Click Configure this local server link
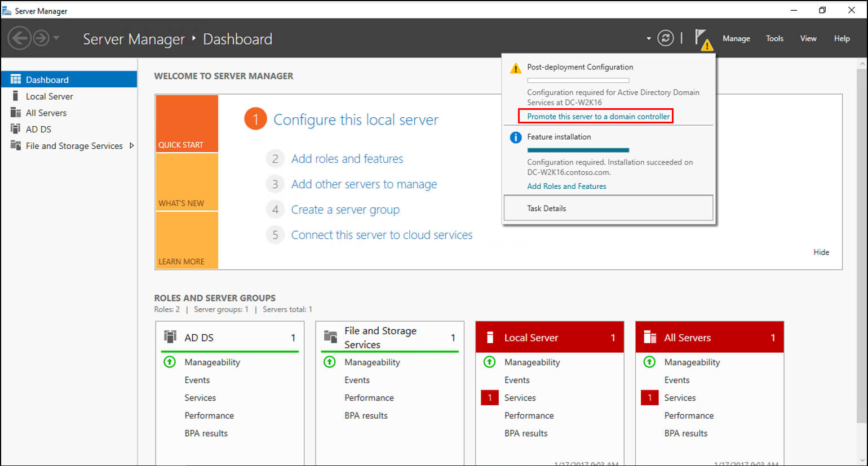The height and width of the screenshot is (466, 868). pyautogui.click(x=356, y=119)
